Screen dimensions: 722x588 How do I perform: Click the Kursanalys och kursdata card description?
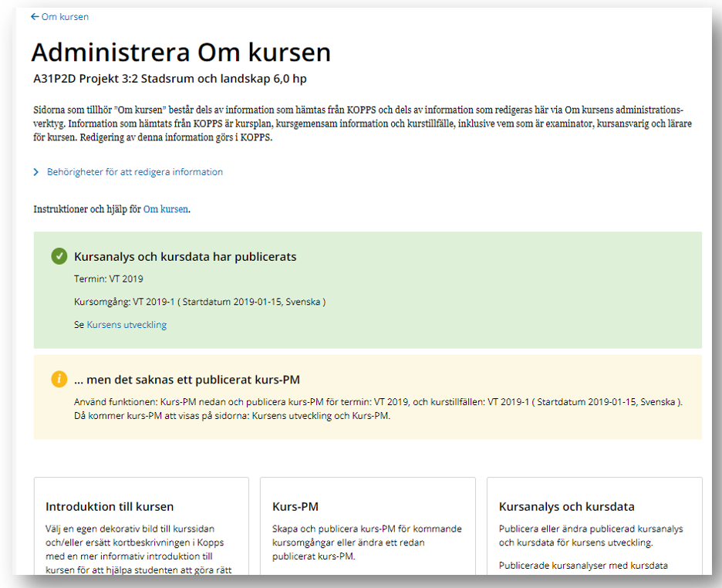591,536
